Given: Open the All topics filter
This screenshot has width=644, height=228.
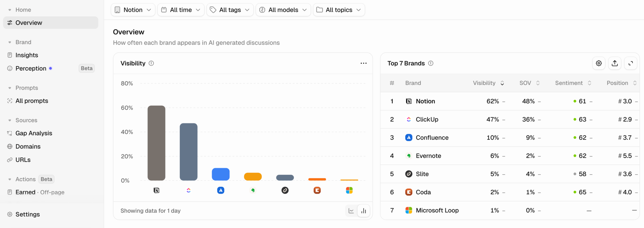Looking at the screenshot, I should click(339, 10).
